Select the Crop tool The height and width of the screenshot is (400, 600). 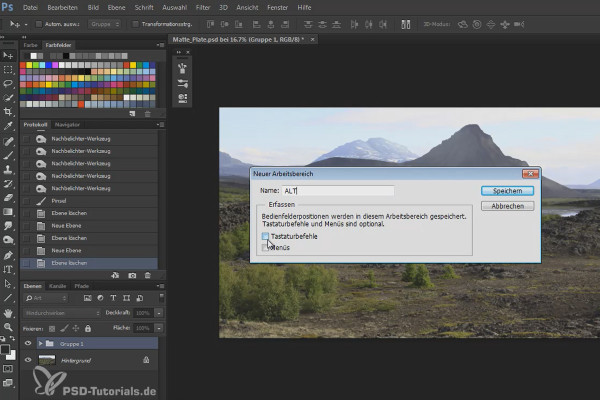[x=8, y=112]
